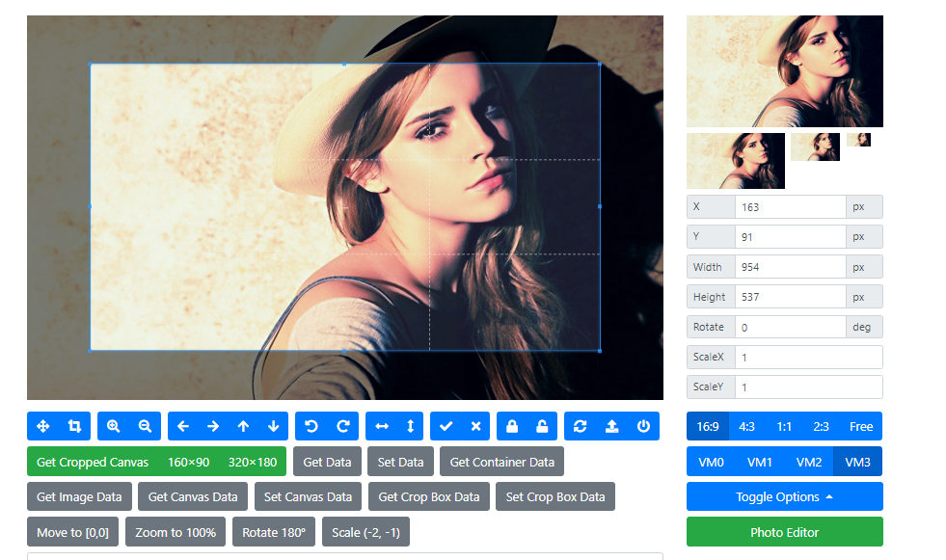Screen dimensions: 946x560
Task: Click the crop box's bottom-right corner handle
Action: (600, 350)
